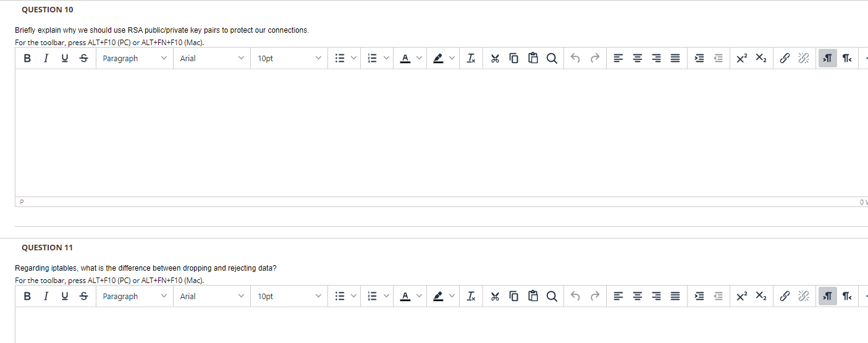Apply highlight color in Question 10 toolbar
Viewport: 868px width, 343px height.
438,58
